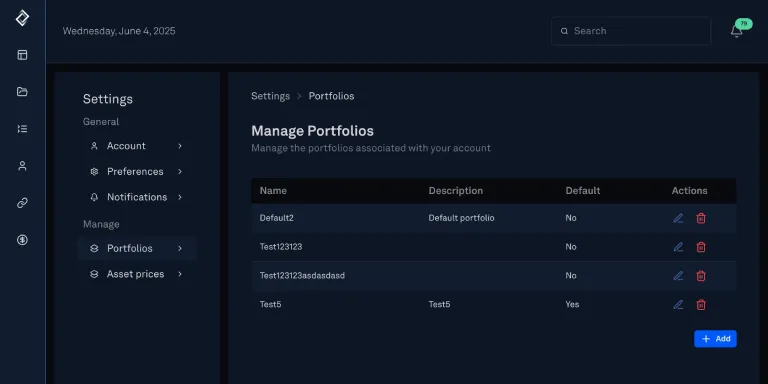768x384 pixels.
Task: Click the magnifier icon in search box
Action: click(x=564, y=31)
